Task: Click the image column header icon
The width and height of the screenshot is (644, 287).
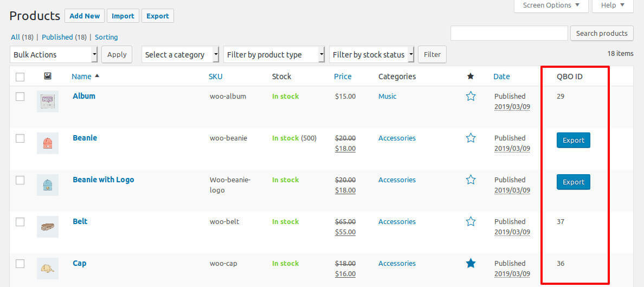Action: pyautogui.click(x=48, y=76)
